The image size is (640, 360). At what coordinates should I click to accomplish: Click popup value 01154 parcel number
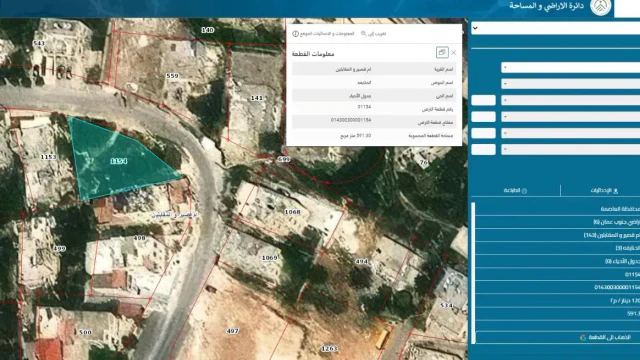tap(364, 107)
